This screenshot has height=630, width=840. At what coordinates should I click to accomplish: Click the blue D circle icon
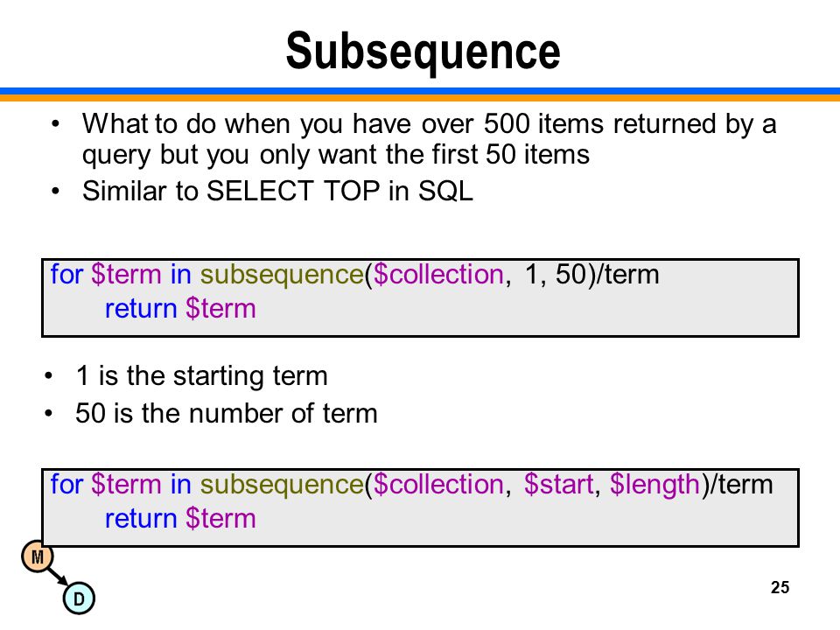79,598
